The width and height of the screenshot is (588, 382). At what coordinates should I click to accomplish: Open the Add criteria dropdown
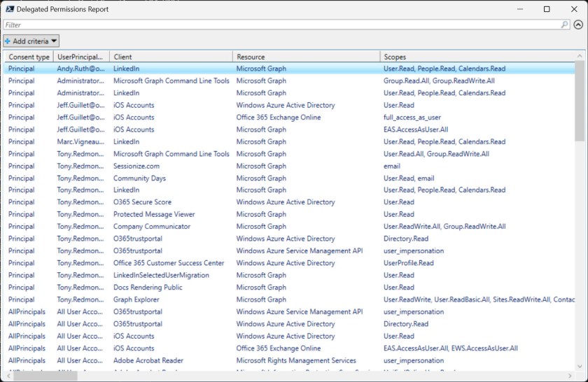(x=31, y=41)
